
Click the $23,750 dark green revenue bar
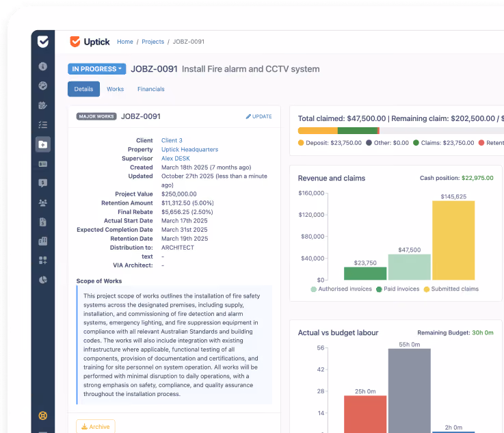(365, 274)
